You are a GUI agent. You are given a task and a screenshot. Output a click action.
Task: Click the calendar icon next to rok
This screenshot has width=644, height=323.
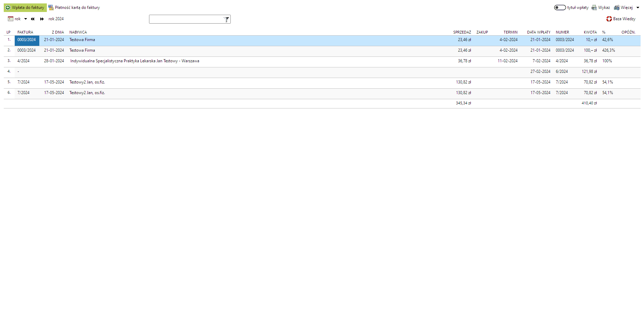coord(11,19)
